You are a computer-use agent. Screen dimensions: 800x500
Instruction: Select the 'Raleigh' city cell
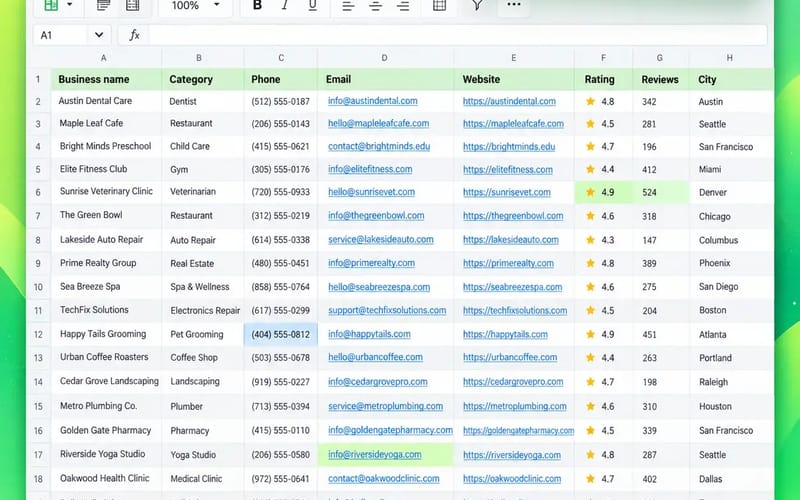(x=731, y=382)
